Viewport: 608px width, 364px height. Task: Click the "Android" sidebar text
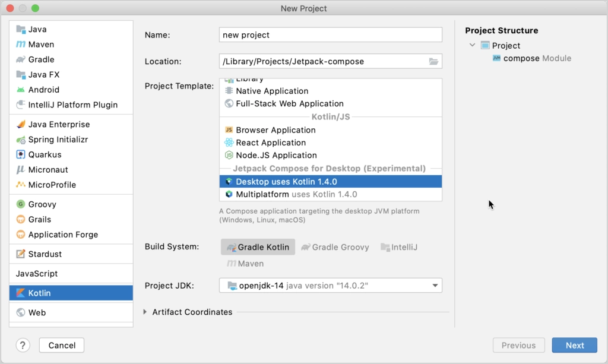click(x=44, y=90)
